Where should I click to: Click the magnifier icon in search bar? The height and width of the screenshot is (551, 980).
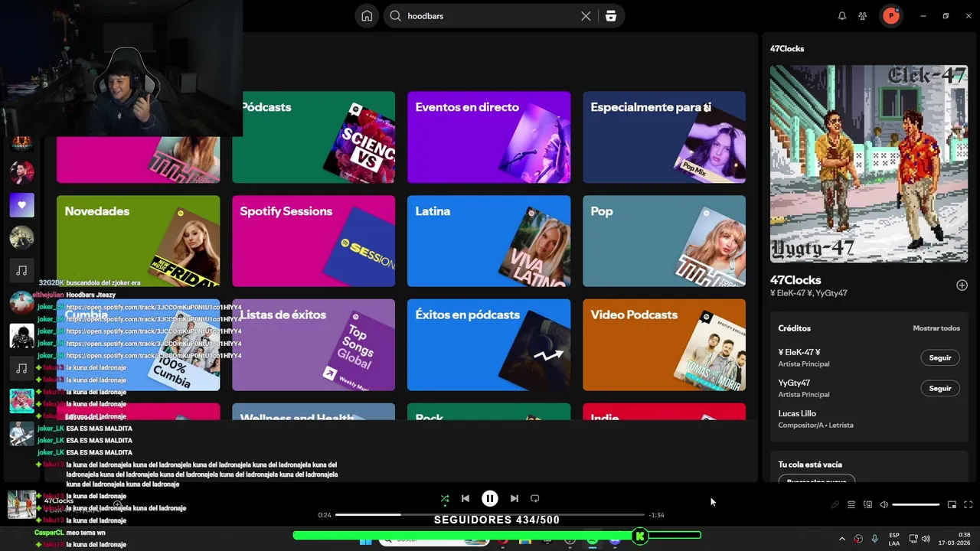point(395,16)
